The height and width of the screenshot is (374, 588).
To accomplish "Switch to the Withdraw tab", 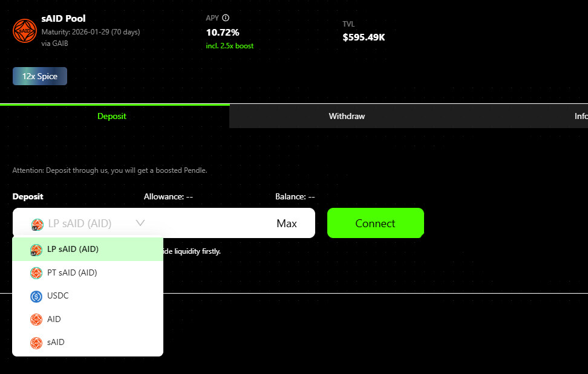I will point(347,116).
